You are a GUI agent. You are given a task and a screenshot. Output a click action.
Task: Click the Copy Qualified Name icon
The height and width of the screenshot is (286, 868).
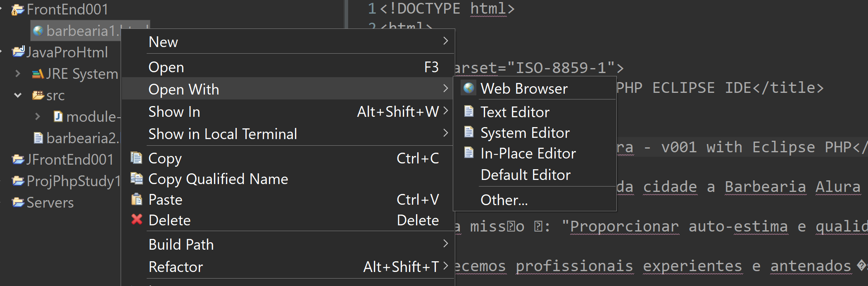click(x=136, y=178)
